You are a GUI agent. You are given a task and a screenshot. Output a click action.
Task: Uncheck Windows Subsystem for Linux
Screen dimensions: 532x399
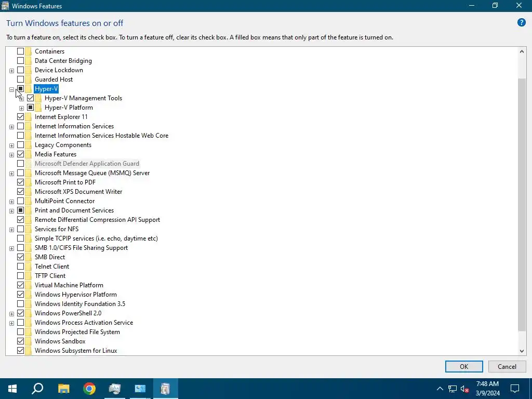click(20, 351)
